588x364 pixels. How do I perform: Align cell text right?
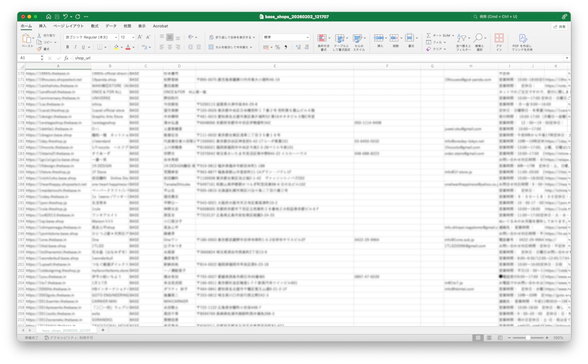click(x=178, y=47)
